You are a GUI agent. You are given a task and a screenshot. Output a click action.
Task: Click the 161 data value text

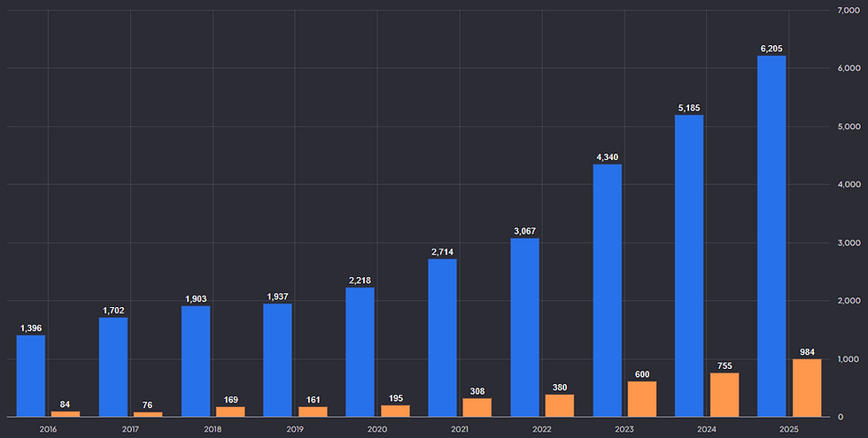(314, 400)
